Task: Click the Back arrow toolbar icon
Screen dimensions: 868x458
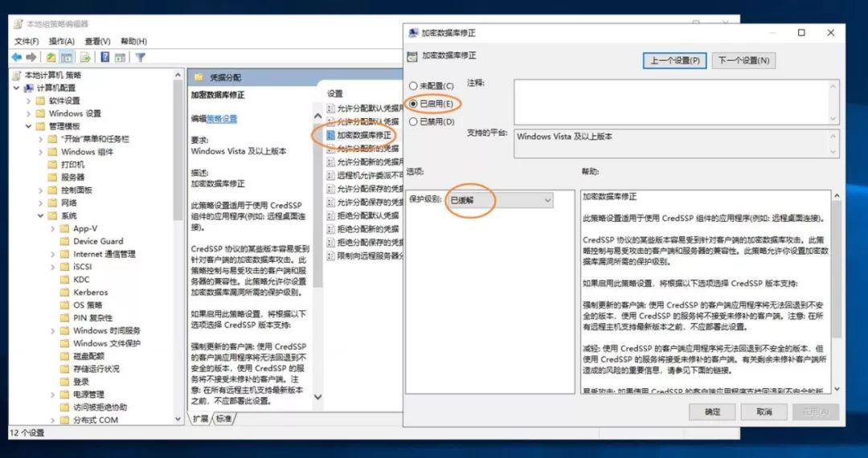Action: click(17, 57)
